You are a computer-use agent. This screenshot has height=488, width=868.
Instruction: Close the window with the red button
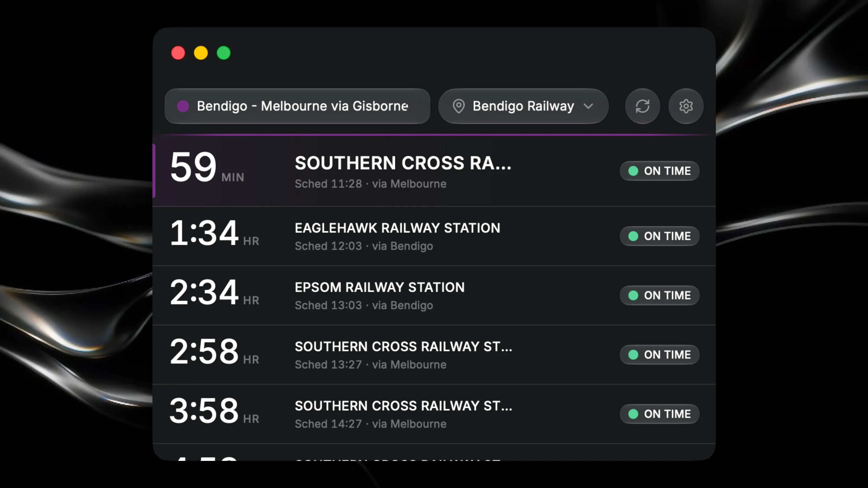[178, 53]
